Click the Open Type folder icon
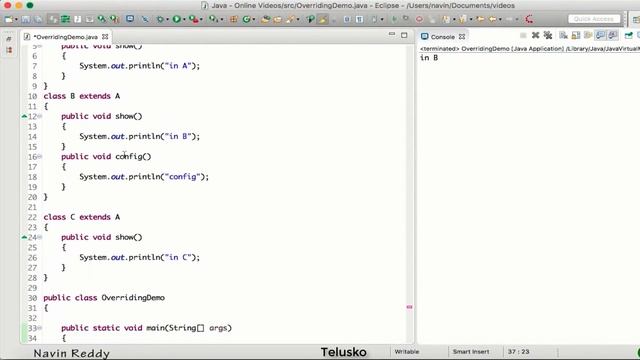The height and width of the screenshot is (360, 640). click(x=265, y=19)
